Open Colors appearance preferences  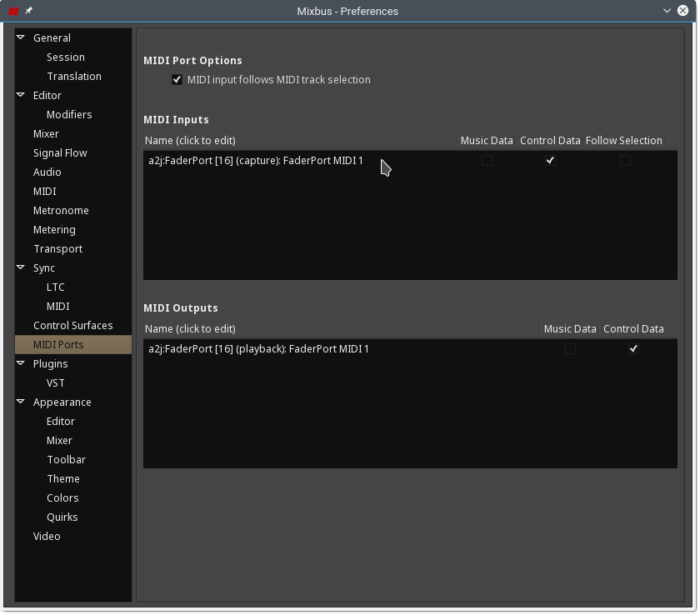[x=62, y=498]
